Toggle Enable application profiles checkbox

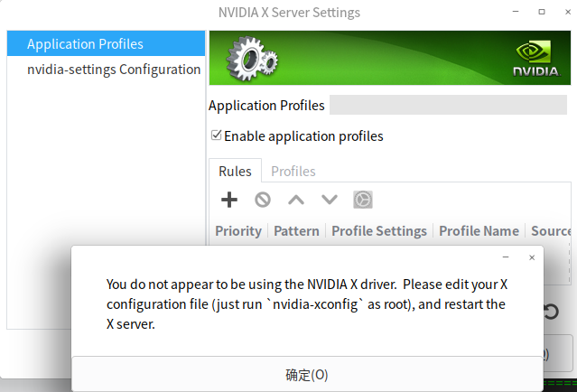(217, 136)
